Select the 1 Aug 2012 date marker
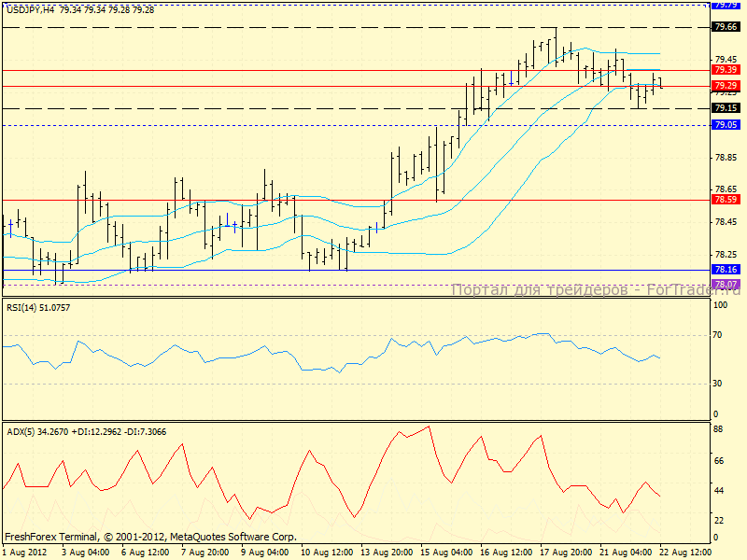 click(24, 552)
